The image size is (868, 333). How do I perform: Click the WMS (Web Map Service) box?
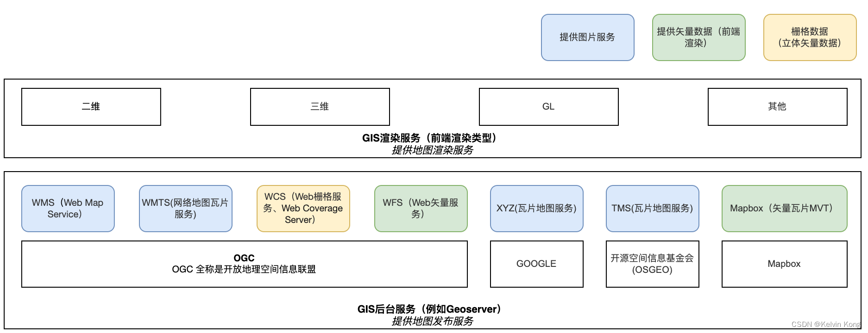pyautogui.click(x=68, y=209)
